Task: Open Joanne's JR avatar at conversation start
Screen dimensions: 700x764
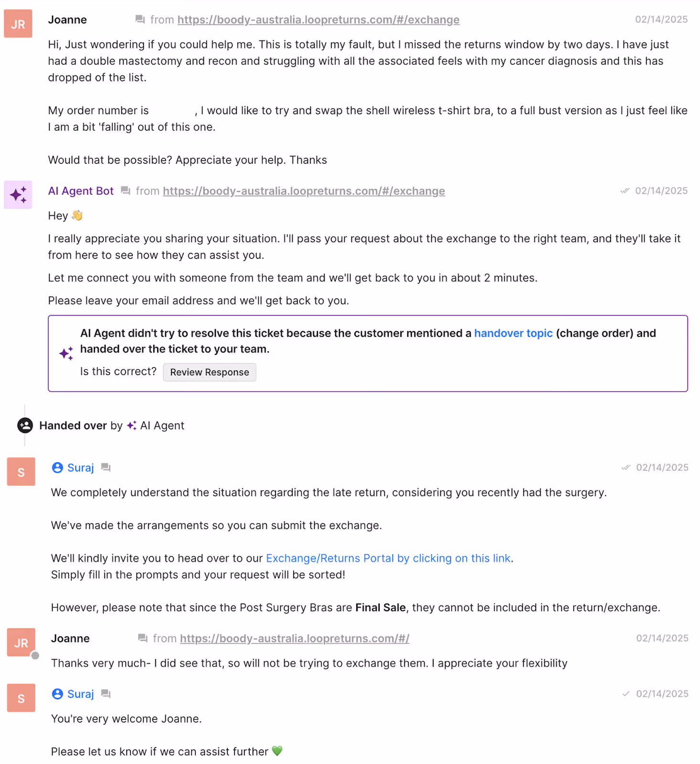Action: pyautogui.click(x=18, y=23)
